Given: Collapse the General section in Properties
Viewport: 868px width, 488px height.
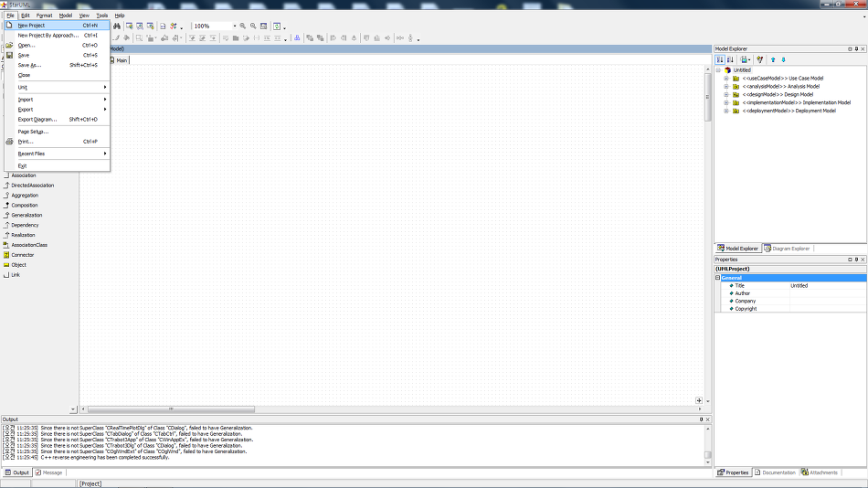Looking at the screenshot, I should [718, 278].
